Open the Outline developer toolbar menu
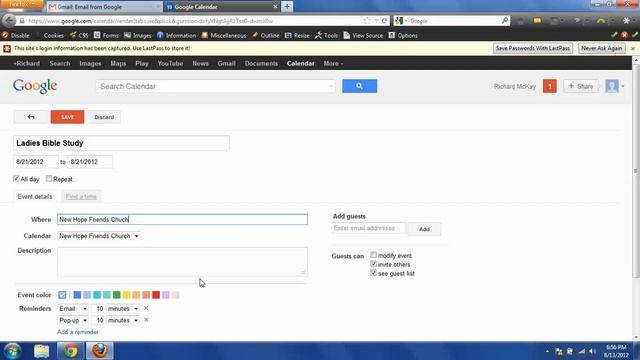 pos(266,36)
